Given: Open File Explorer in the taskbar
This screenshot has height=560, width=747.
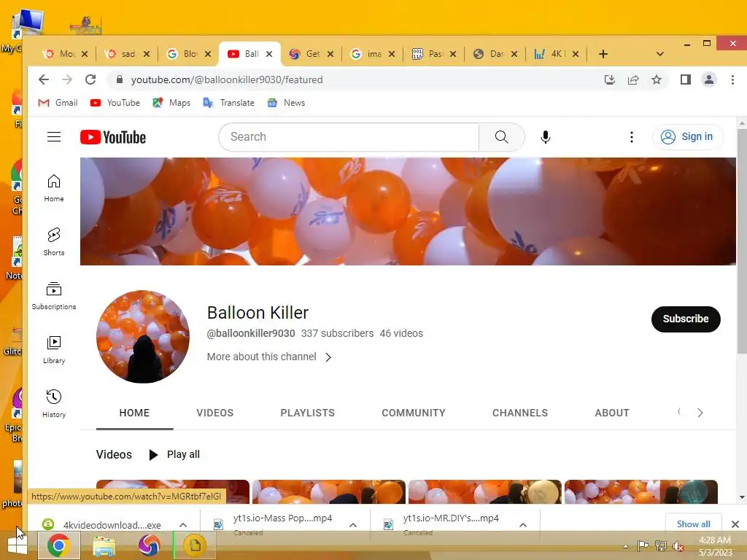Looking at the screenshot, I should point(104,545).
